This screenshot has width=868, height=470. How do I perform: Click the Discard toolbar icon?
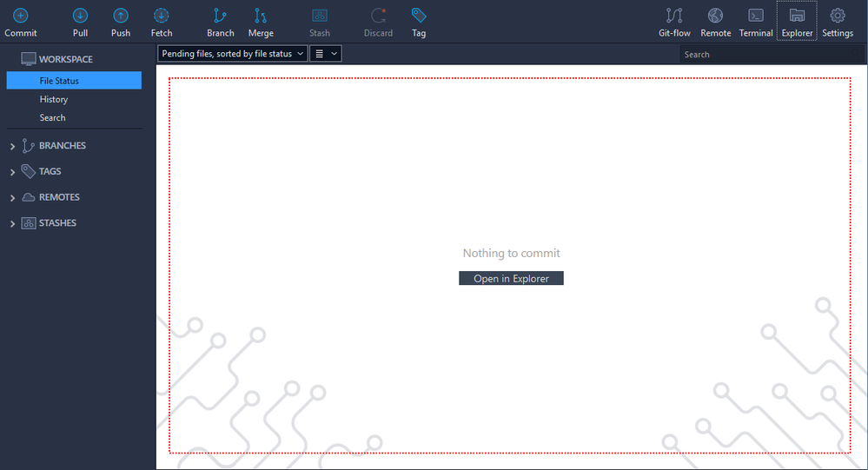point(378,16)
